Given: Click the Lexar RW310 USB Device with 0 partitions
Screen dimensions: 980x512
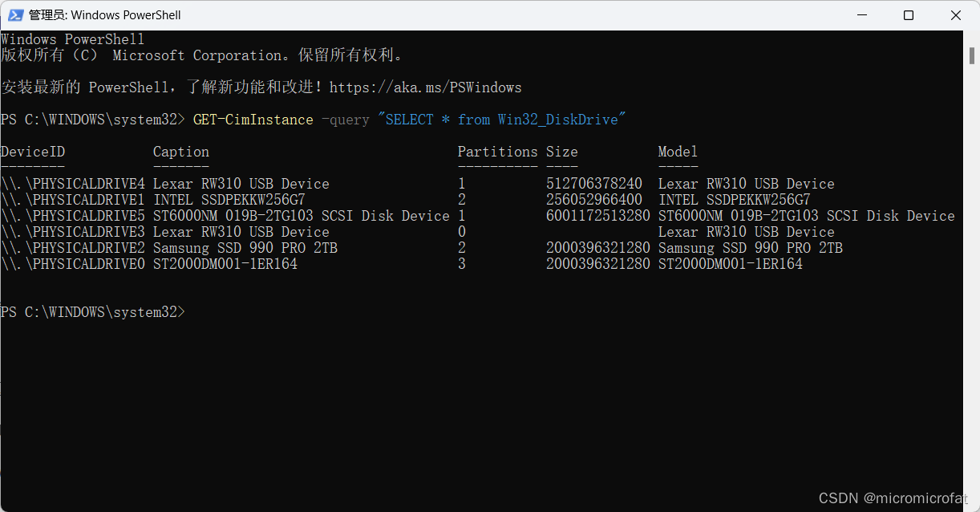Looking at the screenshot, I should pyautogui.click(x=241, y=231).
